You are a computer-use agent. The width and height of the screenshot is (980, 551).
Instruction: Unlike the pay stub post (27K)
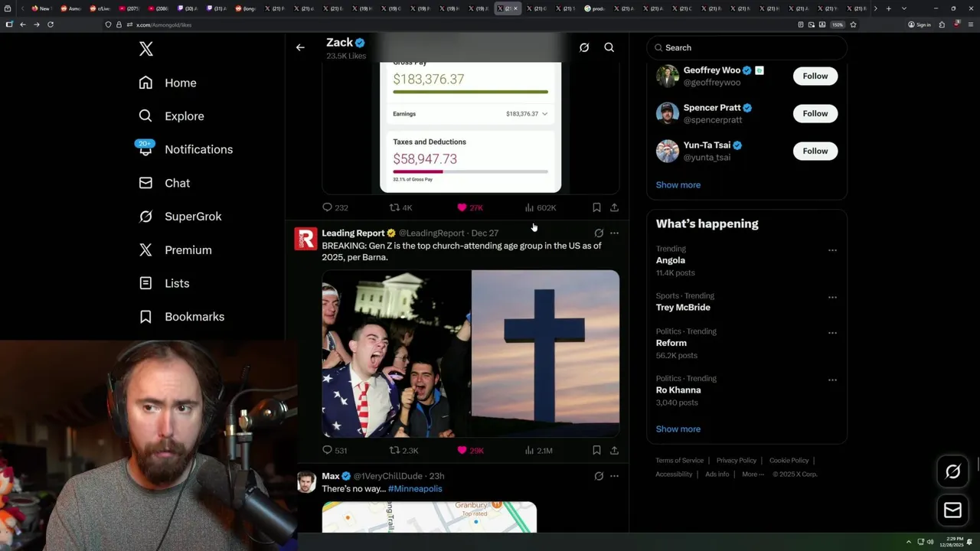(x=469, y=207)
